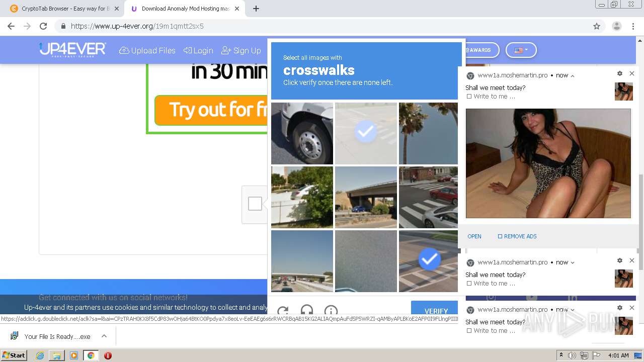Open the Windows Start menu
The width and height of the screenshot is (644, 362).
pyautogui.click(x=14, y=355)
